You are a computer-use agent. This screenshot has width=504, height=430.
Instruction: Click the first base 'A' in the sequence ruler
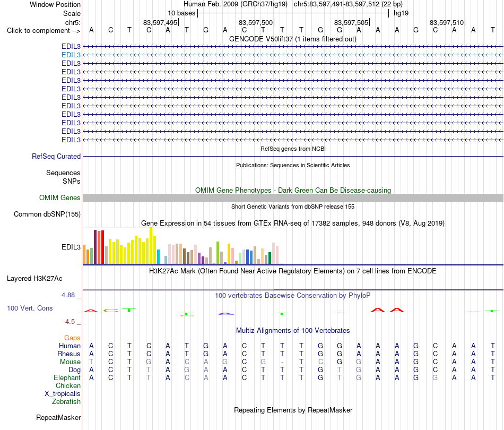92,30
